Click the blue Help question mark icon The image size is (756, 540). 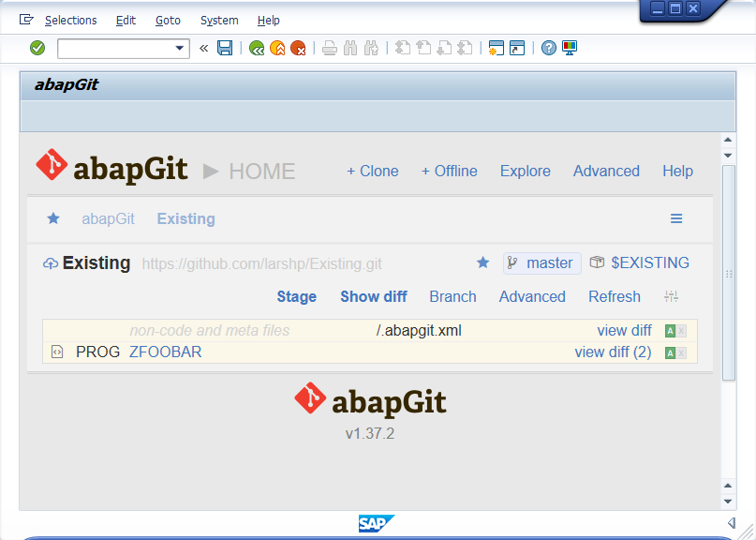click(x=549, y=48)
